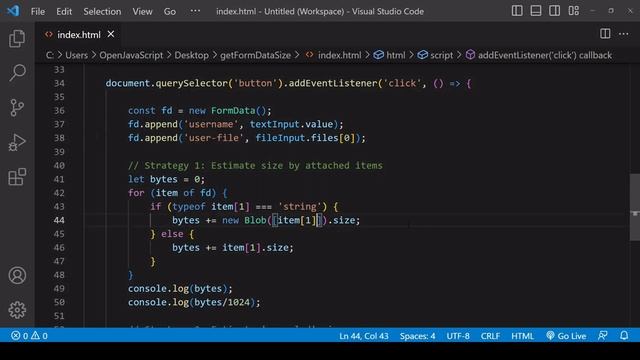The image size is (640, 360).
Task: Click the 'Strategy 1' comment line
Action: 255,165
